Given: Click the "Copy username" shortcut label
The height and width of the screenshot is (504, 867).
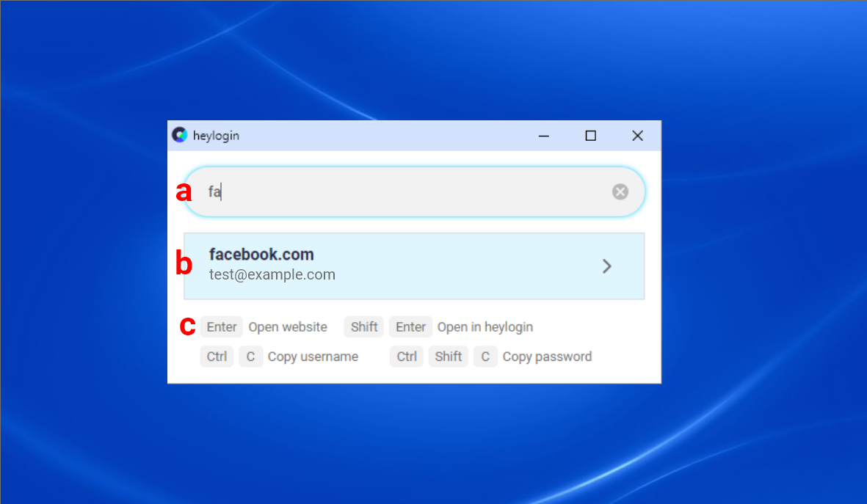Looking at the screenshot, I should (x=313, y=357).
